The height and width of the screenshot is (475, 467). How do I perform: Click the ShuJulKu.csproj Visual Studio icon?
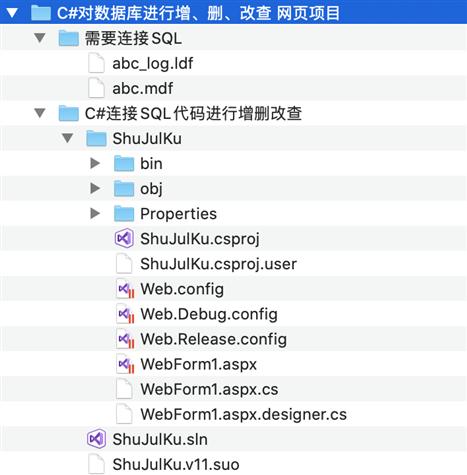click(x=124, y=239)
